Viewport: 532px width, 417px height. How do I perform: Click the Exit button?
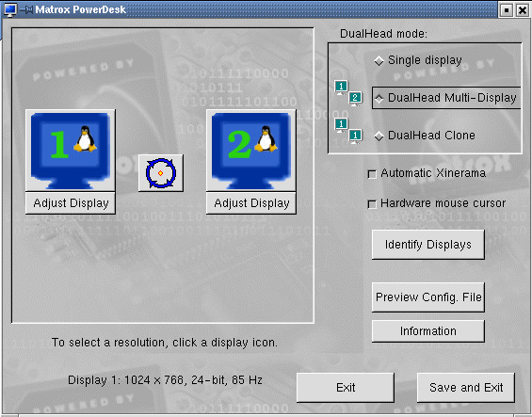pos(346,388)
